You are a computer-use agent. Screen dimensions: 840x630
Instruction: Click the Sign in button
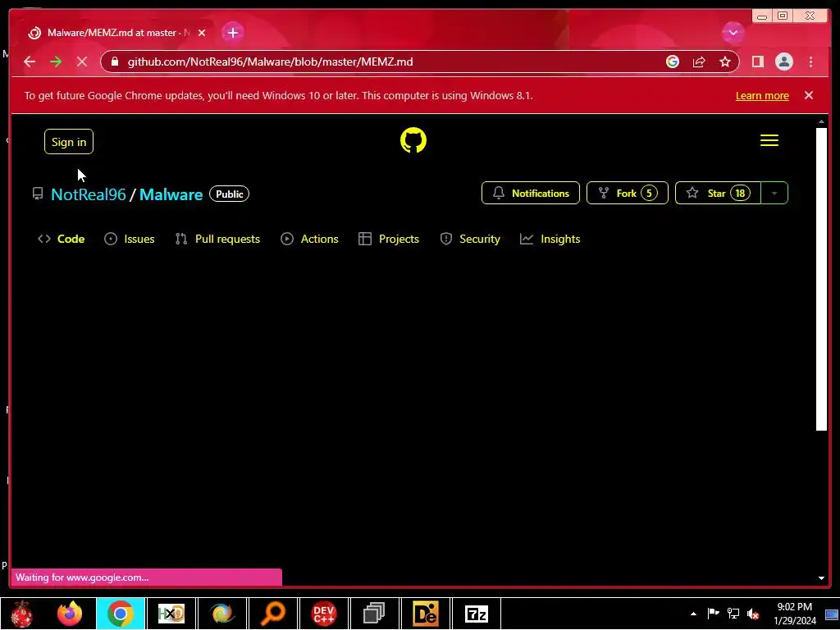tap(69, 141)
